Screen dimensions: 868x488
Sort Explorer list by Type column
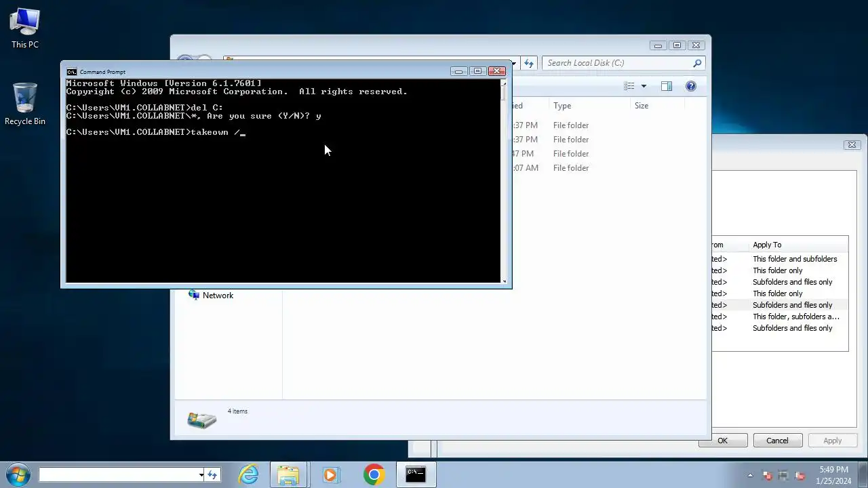tap(562, 106)
